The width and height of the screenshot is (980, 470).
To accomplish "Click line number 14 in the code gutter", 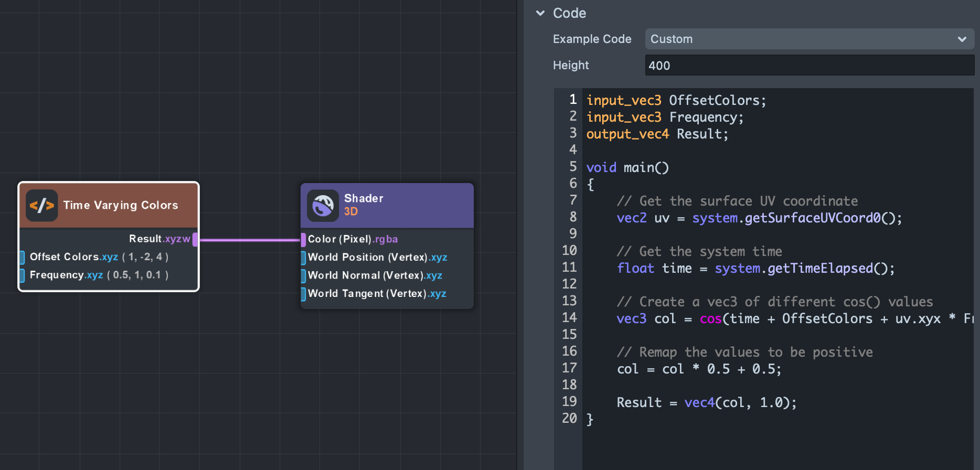I will 569,318.
